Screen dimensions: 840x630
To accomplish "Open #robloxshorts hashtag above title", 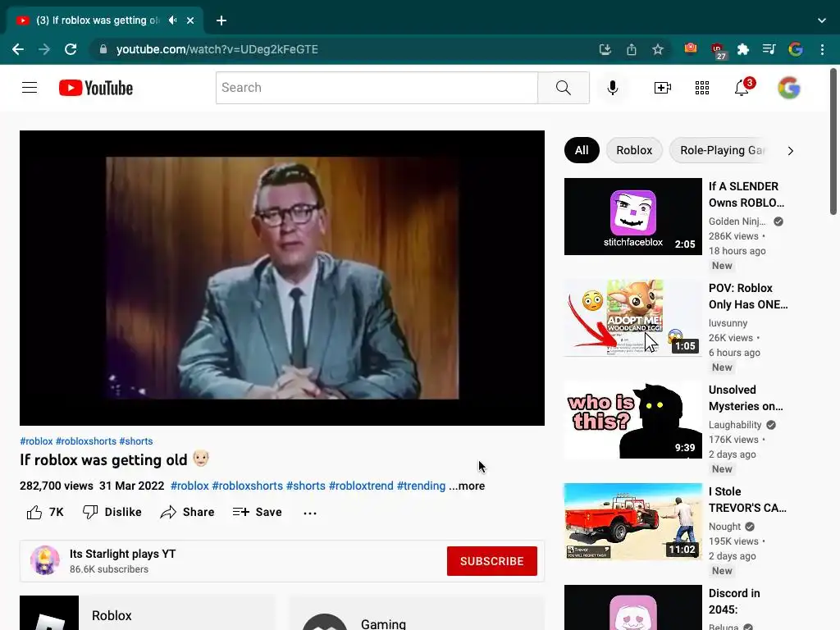I will click(85, 441).
